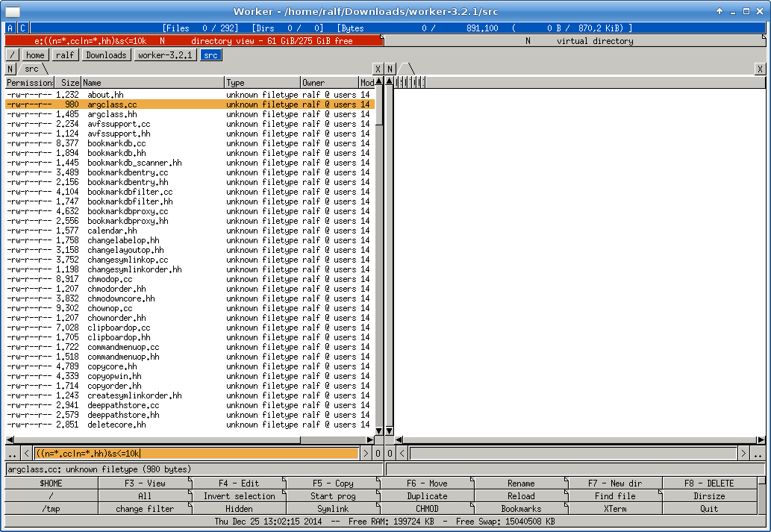771x532 pixels.
Task: Sort files by the Size column header
Action: click(x=67, y=83)
